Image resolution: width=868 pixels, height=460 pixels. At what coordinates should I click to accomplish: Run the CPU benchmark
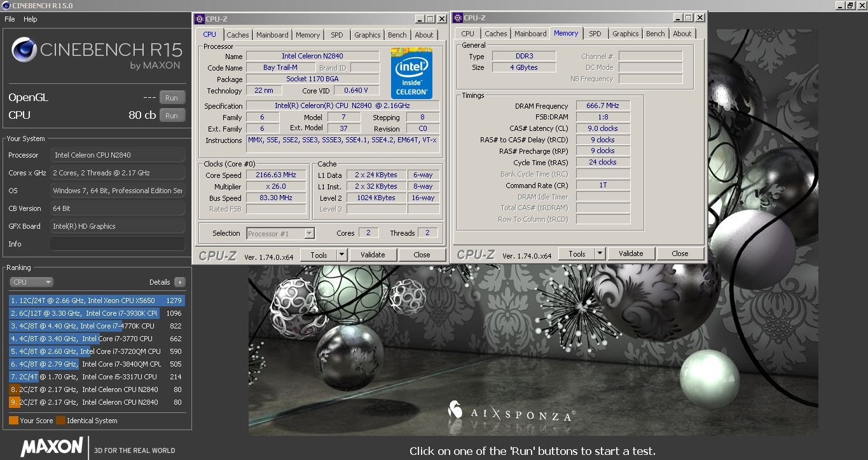click(x=172, y=116)
